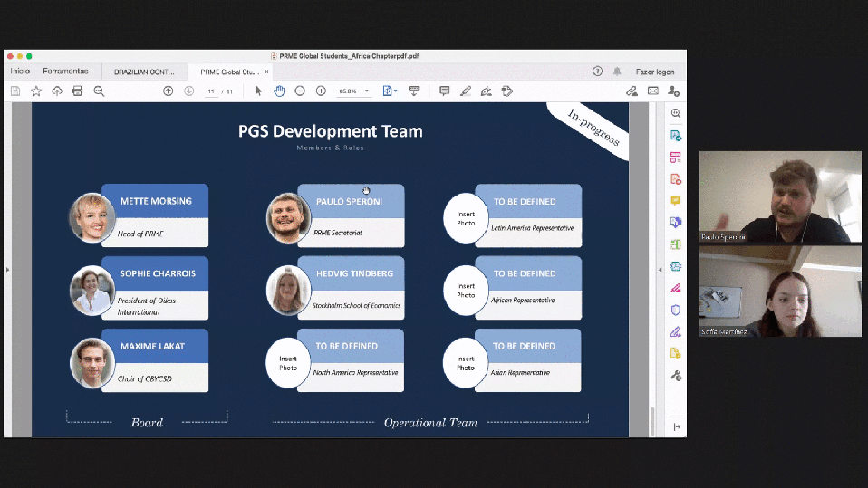Click Insert Photo for North America Representative
This screenshot has width=868, height=488.
288,363
